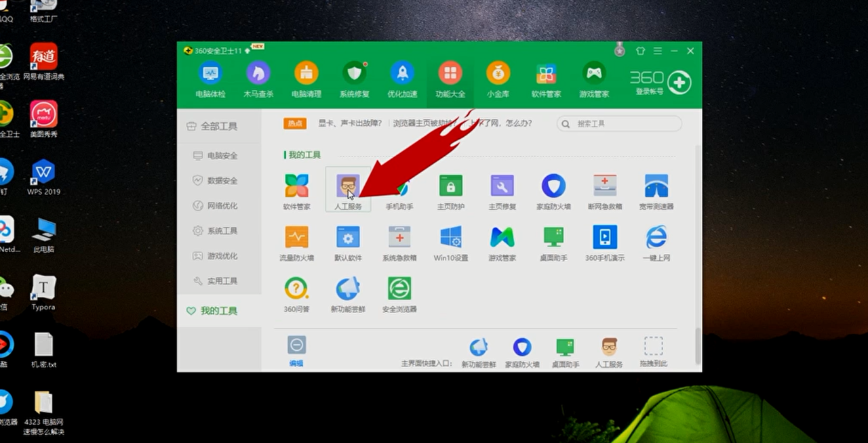Image resolution: width=868 pixels, height=443 pixels.
Task: Launch 360问答 tool
Action: tap(296, 295)
